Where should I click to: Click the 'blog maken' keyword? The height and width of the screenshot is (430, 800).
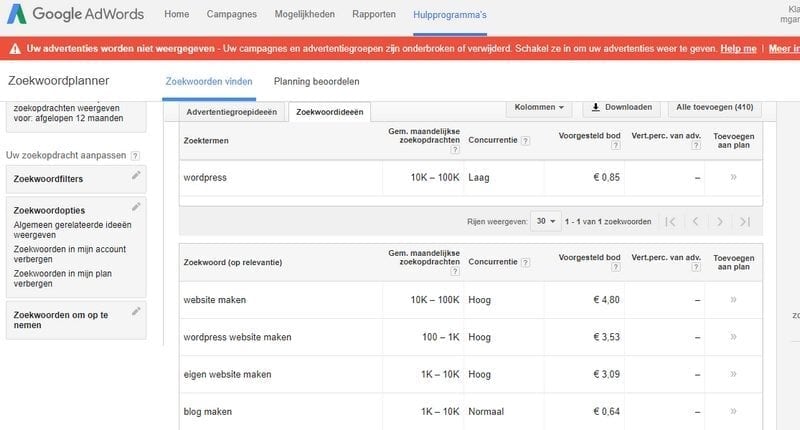coord(208,412)
